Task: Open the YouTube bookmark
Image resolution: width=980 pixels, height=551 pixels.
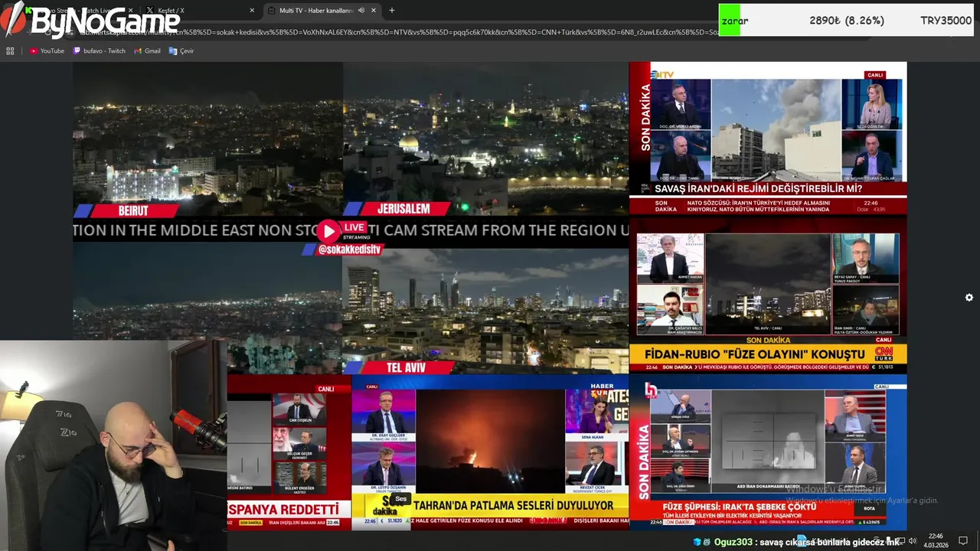Action: (47, 51)
